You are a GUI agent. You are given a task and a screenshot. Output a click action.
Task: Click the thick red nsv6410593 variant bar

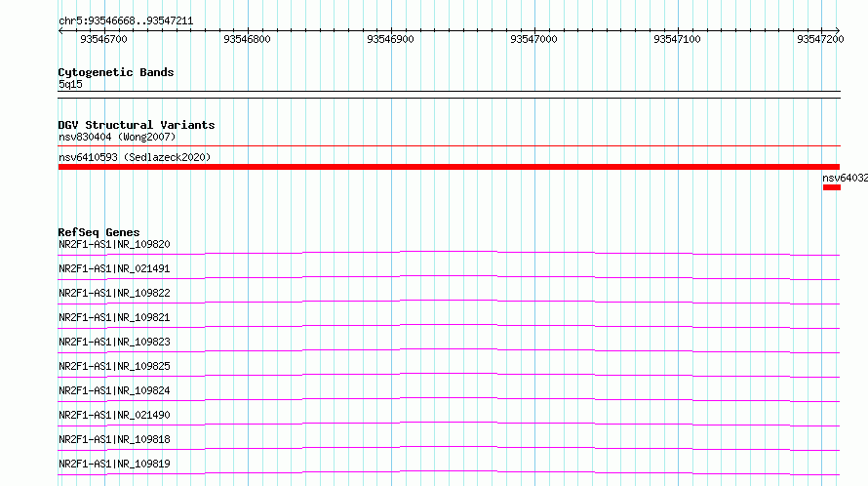[449, 167]
